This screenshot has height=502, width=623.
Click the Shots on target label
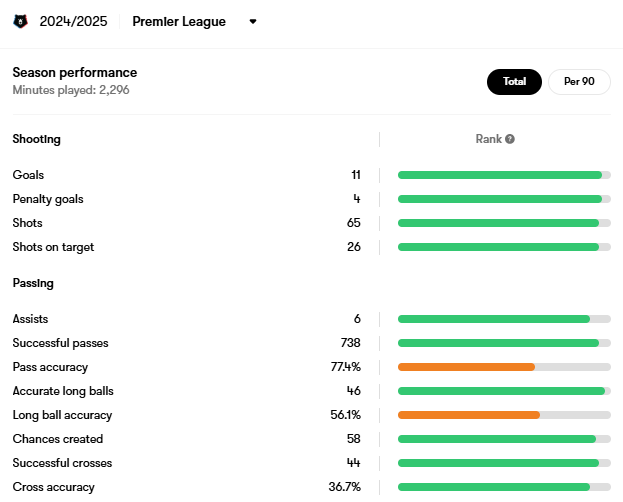coord(53,247)
